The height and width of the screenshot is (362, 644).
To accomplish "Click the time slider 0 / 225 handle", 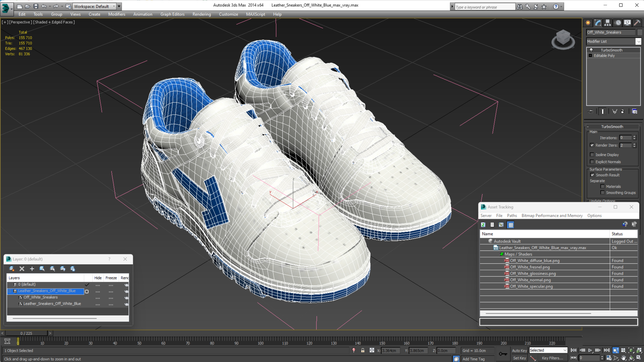I will click(26, 333).
